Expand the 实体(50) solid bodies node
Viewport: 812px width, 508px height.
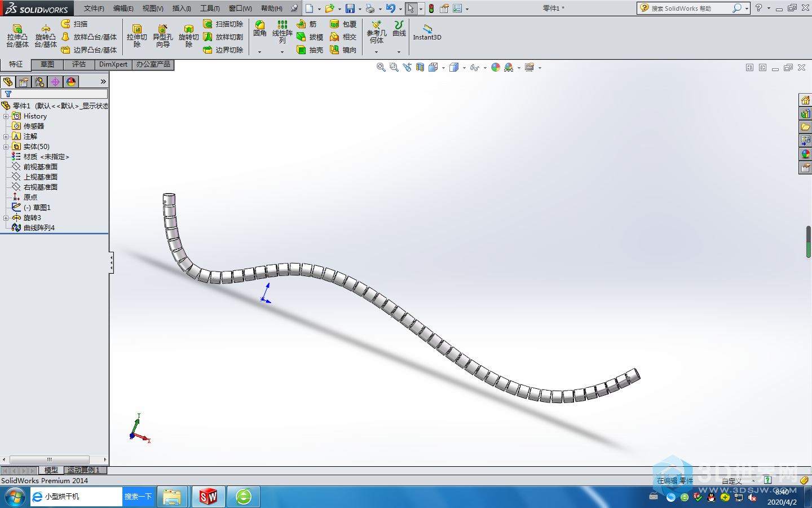(x=6, y=147)
